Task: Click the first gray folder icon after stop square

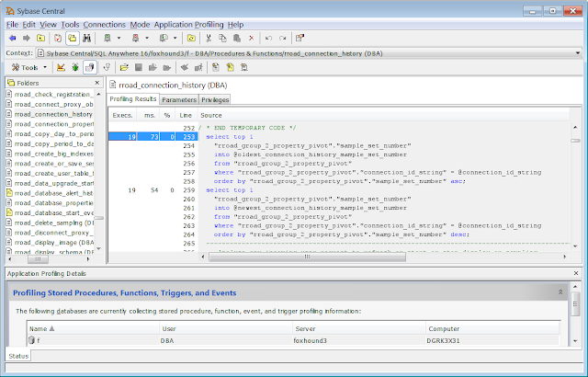Action: tap(153, 67)
